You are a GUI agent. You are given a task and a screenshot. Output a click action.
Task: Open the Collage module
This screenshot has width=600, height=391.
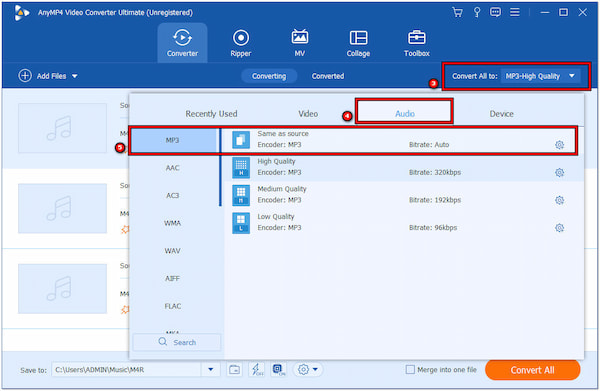[358, 43]
